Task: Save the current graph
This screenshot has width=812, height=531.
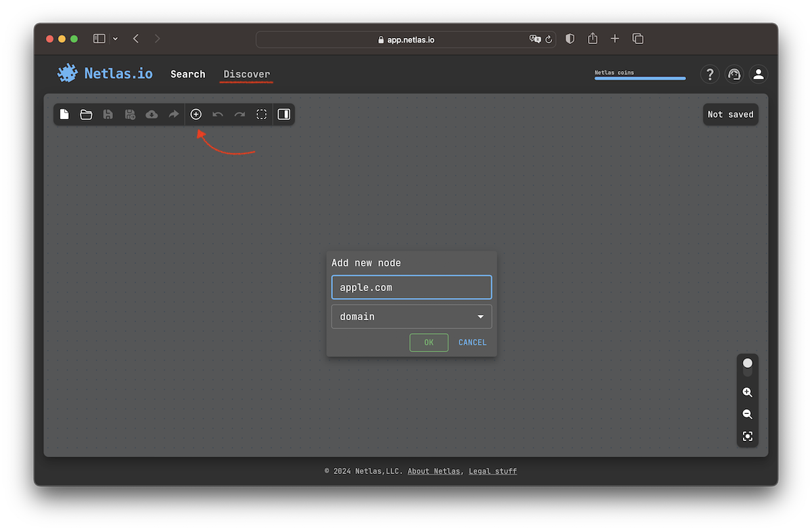Action: [108, 114]
